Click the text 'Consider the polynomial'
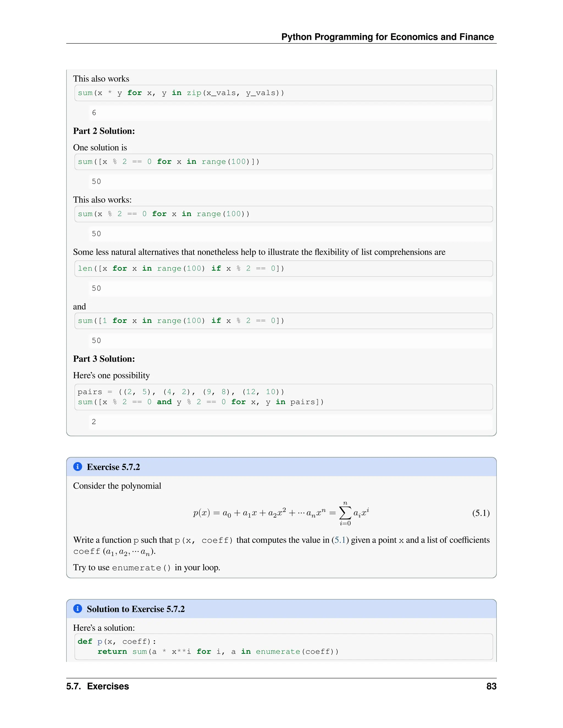This screenshot has height=728, width=563. pos(117,486)
